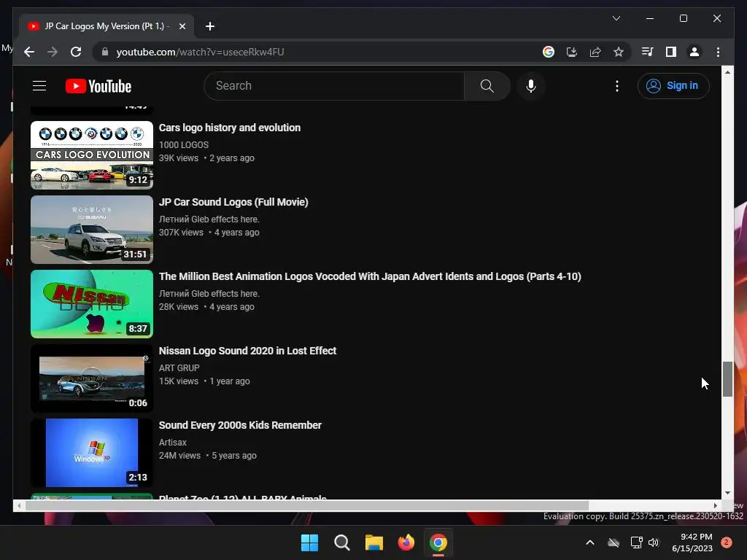Click the horizontal scrollbar thumb
Screen dimensions: 747x560
[x=307, y=505]
